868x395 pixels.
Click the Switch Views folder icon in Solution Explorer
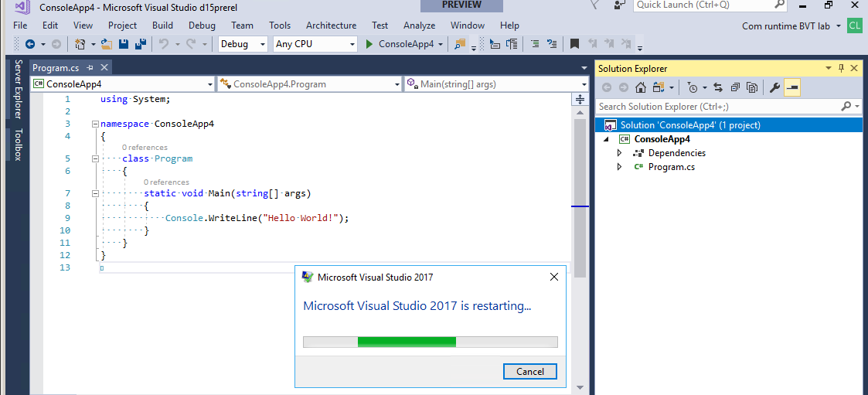659,87
